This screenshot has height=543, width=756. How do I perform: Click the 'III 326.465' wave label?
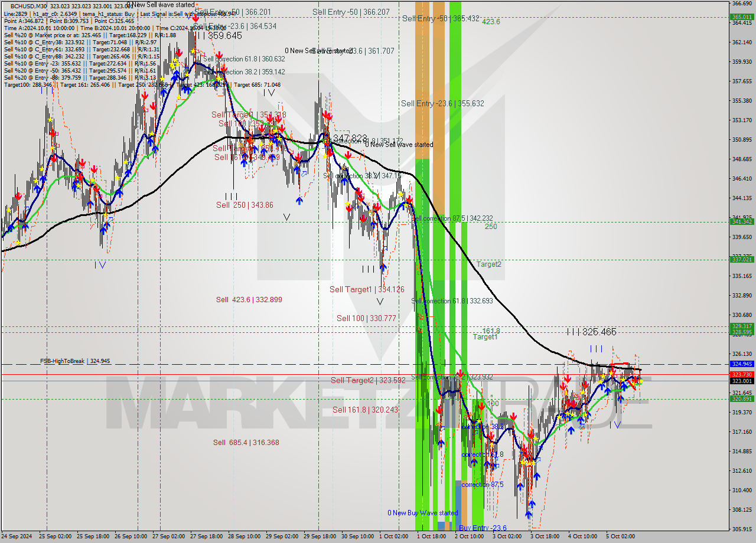(591, 332)
